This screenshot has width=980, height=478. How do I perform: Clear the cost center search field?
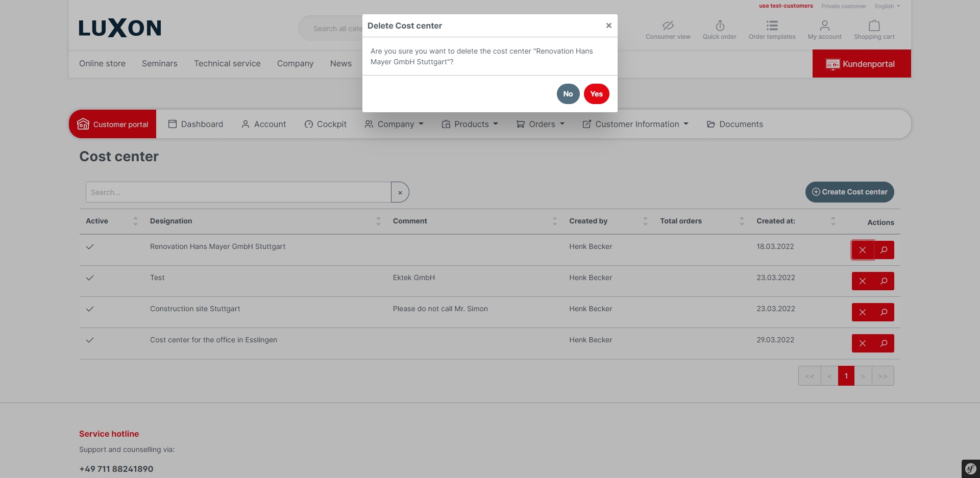click(400, 192)
